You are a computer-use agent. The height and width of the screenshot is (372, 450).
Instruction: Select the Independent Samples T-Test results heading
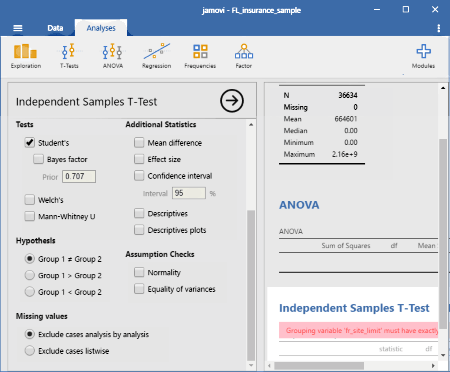click(354, 308)
